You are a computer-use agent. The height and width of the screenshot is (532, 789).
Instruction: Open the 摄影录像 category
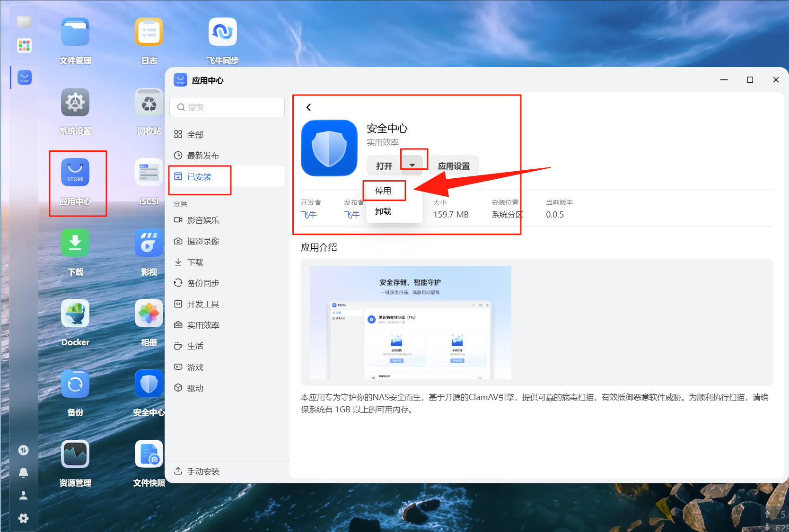pos(227,241)
